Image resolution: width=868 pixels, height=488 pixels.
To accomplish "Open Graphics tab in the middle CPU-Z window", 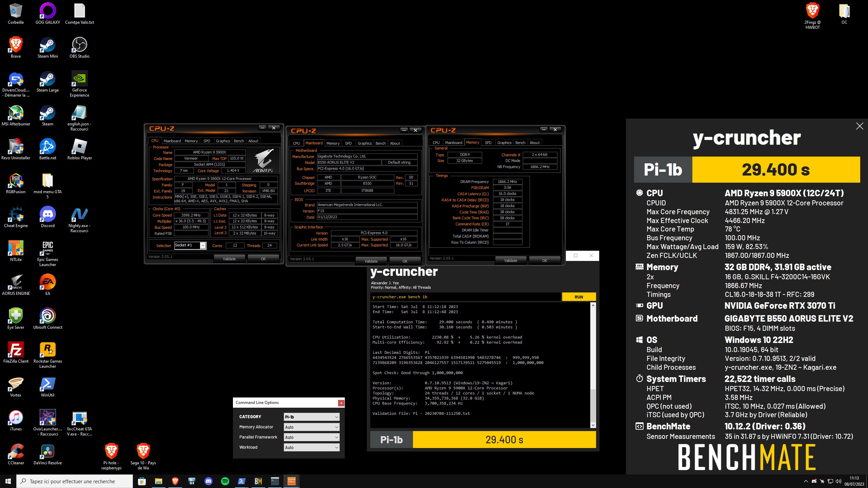I will pos(364,143).
